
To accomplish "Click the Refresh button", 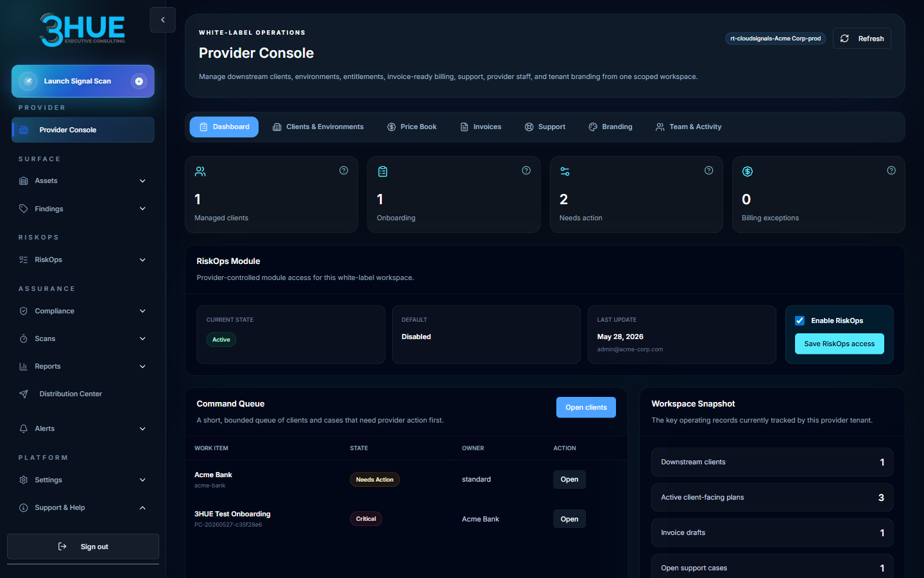I will coord(862,39).
